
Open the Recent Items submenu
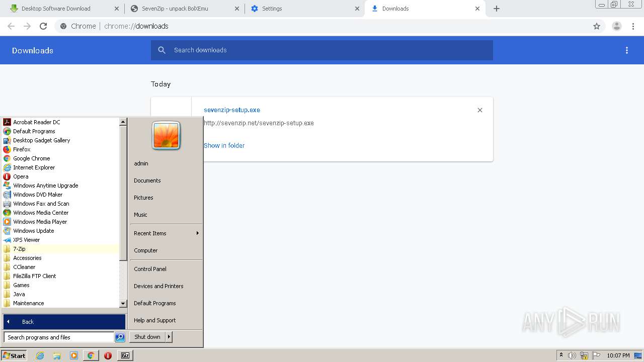pos(166,233)
